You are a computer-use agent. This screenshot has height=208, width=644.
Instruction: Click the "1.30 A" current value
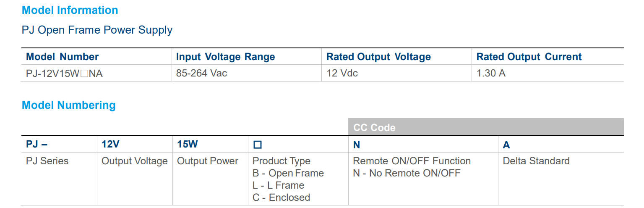[491, 74]
